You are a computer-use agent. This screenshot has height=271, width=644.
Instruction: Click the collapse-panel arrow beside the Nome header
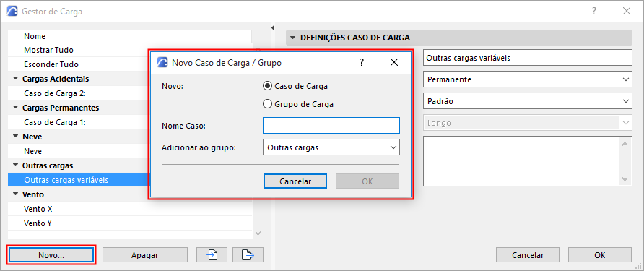(273, 28)
